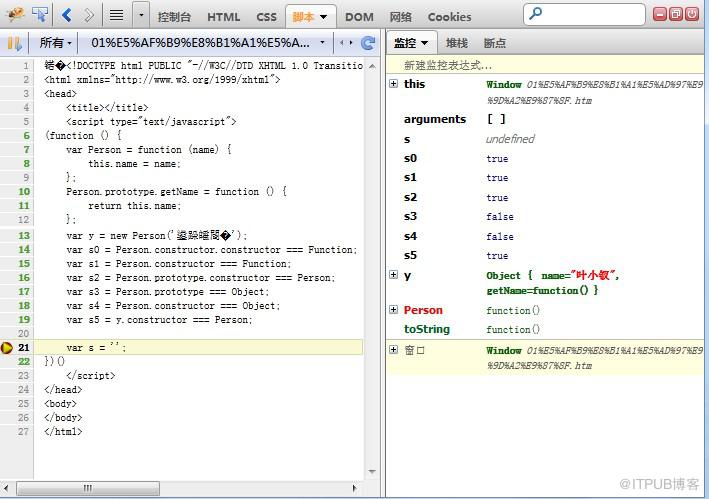The image size is (709, 499).
Task: Click the s5 variable name
Action: click(410, 255)
